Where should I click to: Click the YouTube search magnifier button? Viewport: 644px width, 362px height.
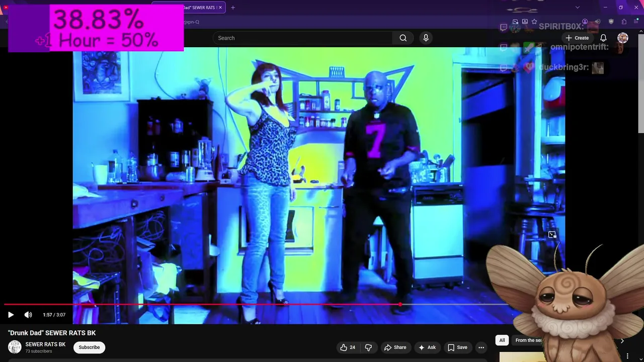coord(403,38)
